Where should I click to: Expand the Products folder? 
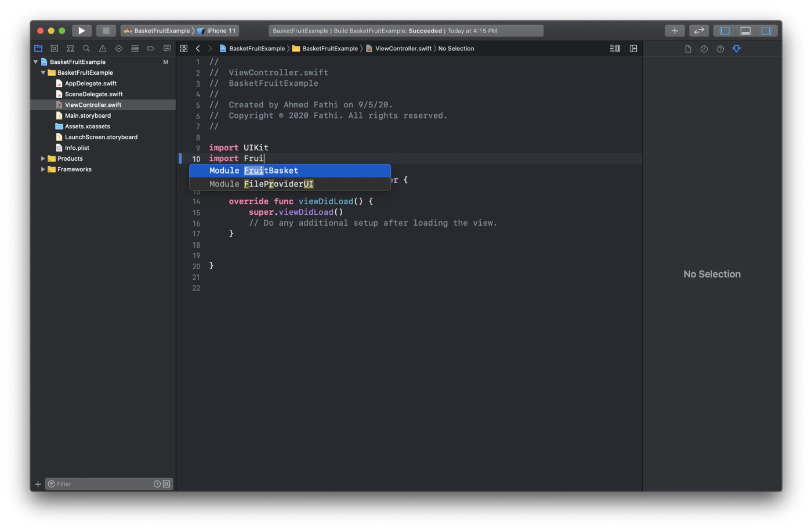pyautogui.click(x=42, y=158)
